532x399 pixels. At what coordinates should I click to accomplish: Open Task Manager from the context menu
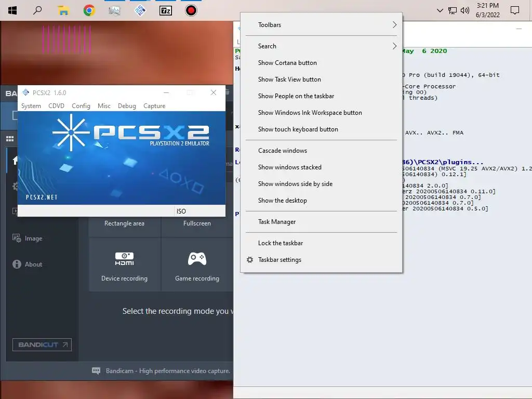point(321,222)
